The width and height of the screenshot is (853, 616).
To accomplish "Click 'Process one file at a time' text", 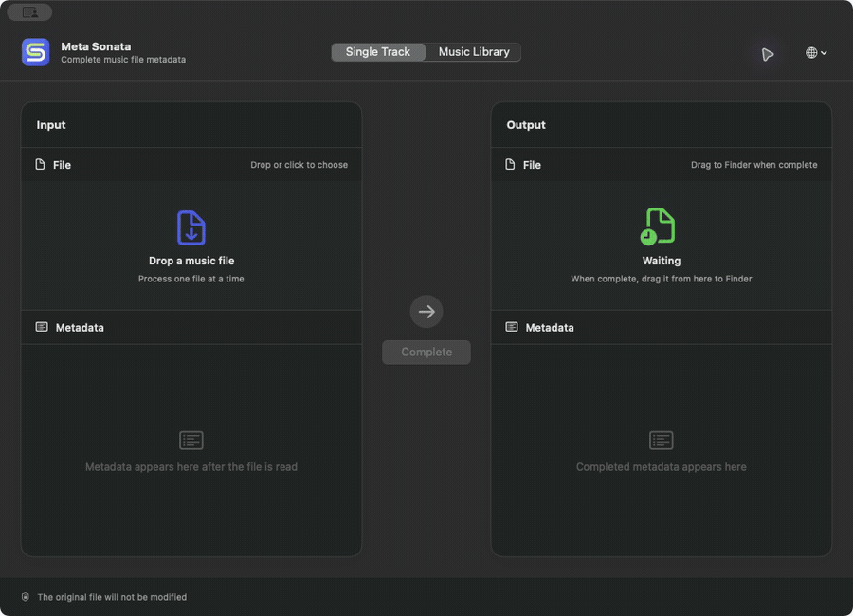I will click(x=191, y=279).
